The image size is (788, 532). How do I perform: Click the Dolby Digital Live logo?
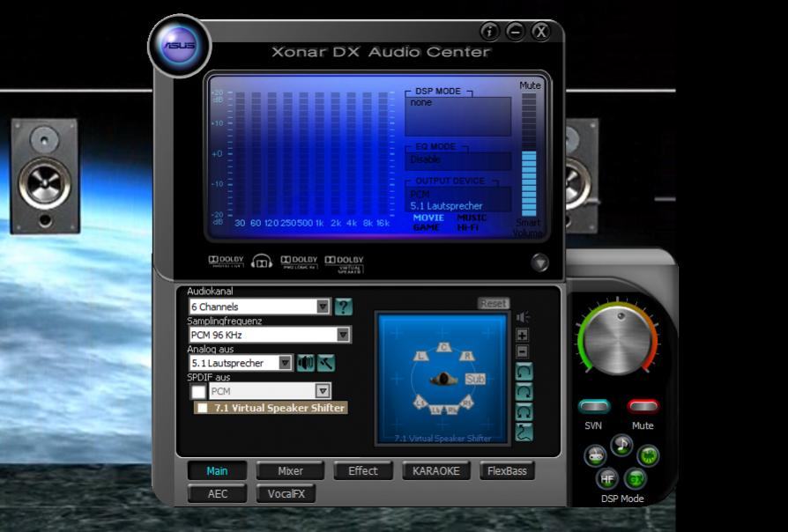(227, 262)
